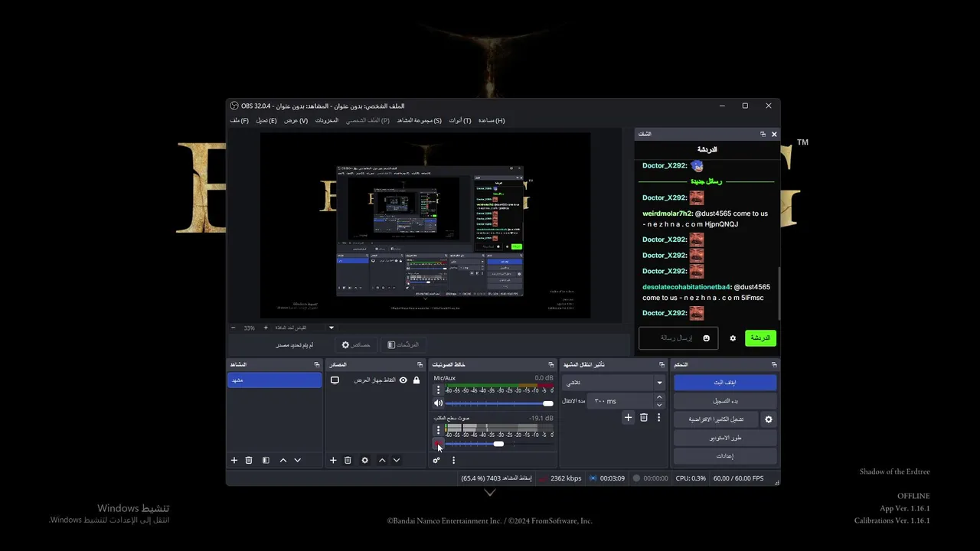Click the chat message input (إرسال رسالة)
This screenshot has width=980, height=551.
click(x=678, y=338)
